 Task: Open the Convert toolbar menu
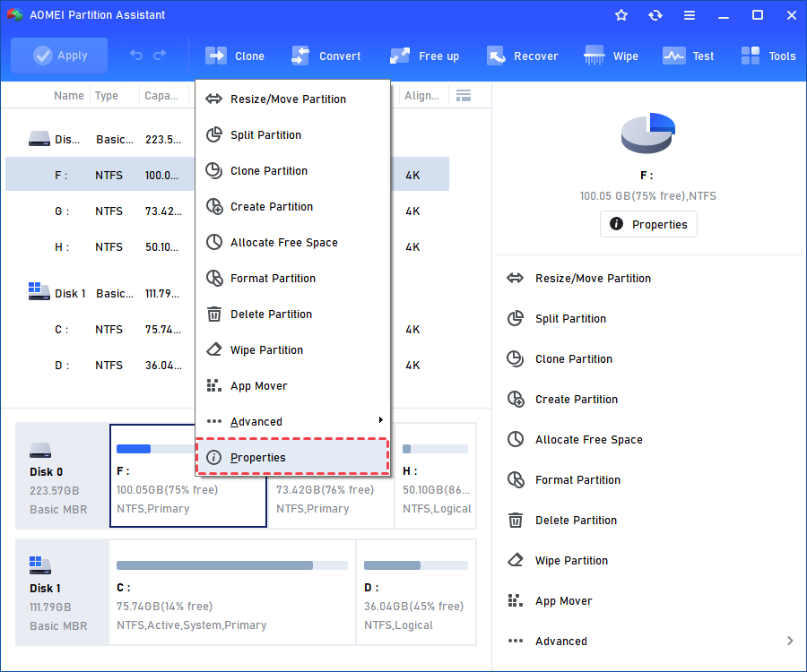326,56
